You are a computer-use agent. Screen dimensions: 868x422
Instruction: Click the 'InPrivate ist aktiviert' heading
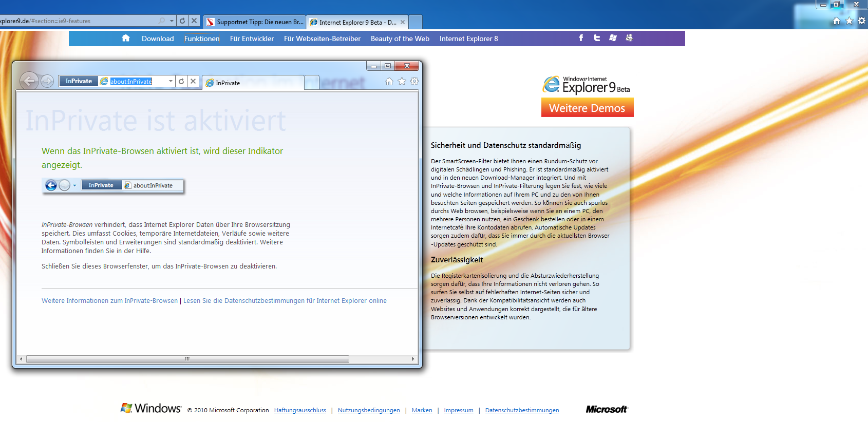point(156,121)
